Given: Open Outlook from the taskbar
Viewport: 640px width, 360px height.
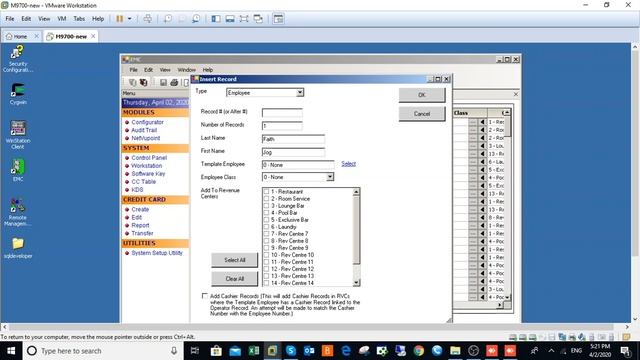Looking at the screenshot, I should coord(309,351).
